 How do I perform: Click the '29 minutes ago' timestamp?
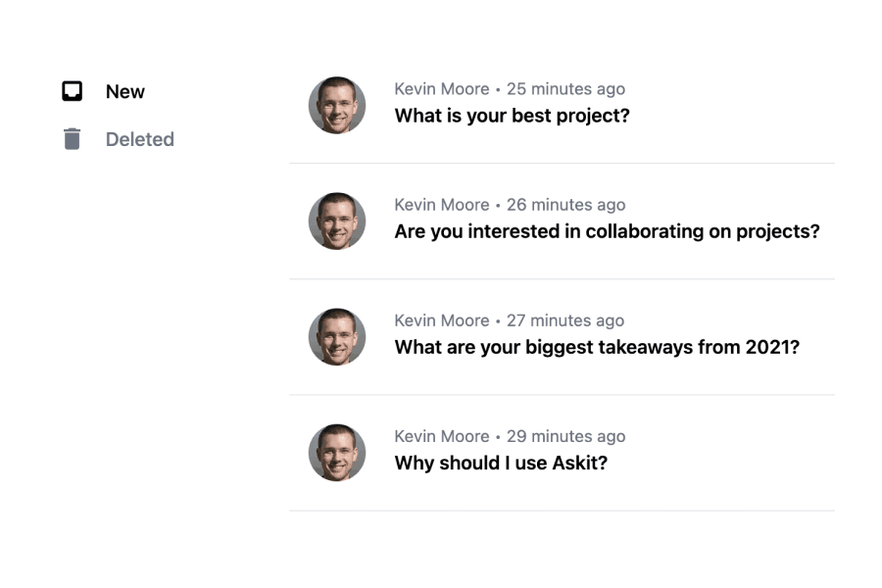click(565, 436)
